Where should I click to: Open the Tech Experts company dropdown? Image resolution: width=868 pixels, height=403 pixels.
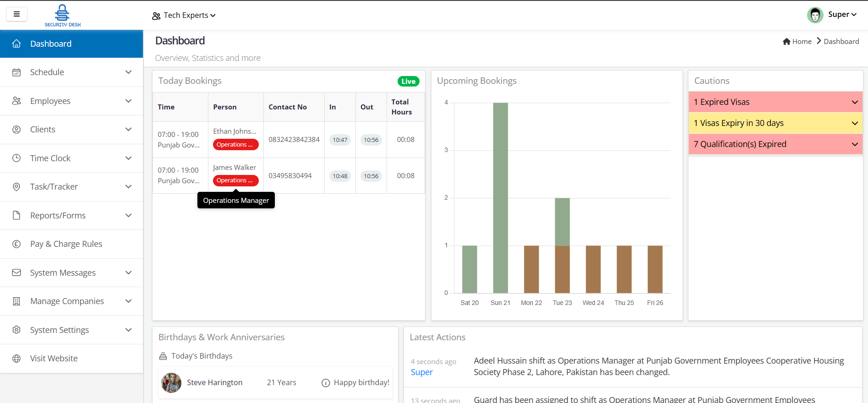click(x=184, y=16)
